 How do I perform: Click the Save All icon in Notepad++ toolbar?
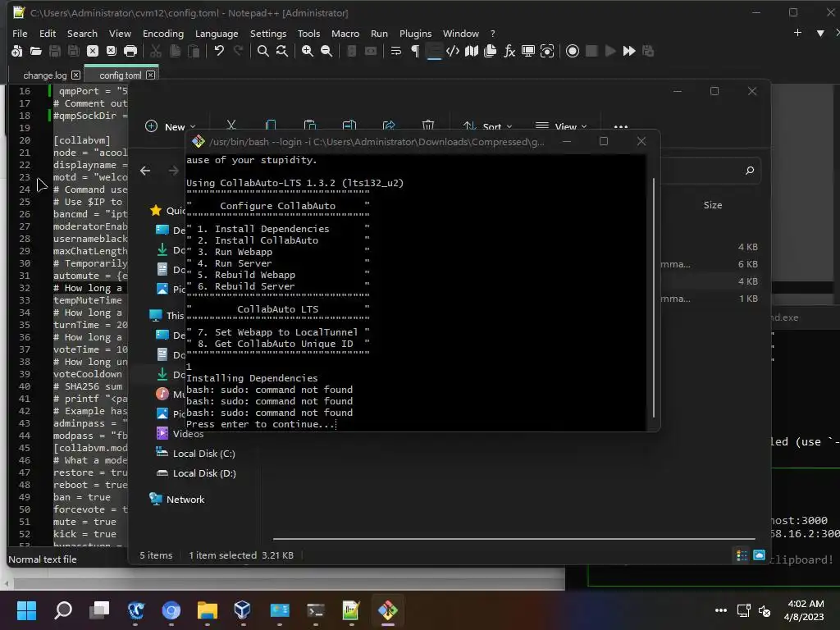pos(73,51)
